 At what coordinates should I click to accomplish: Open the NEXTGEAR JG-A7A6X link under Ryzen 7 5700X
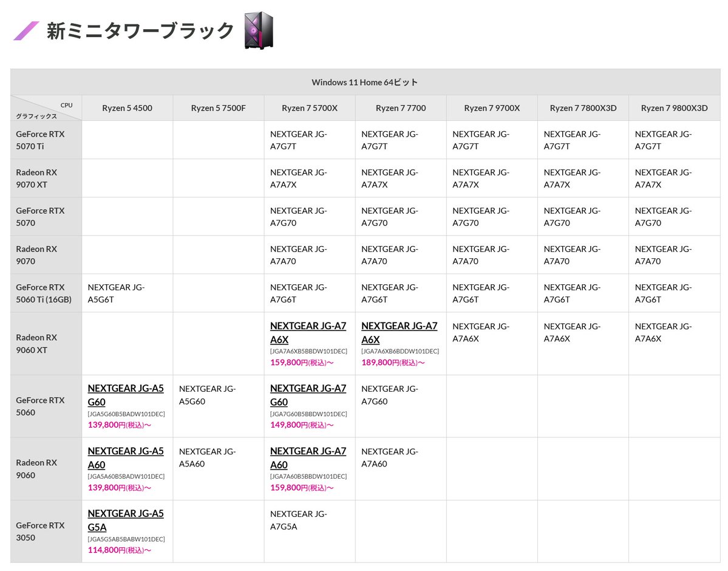click(x=308, y=332)
